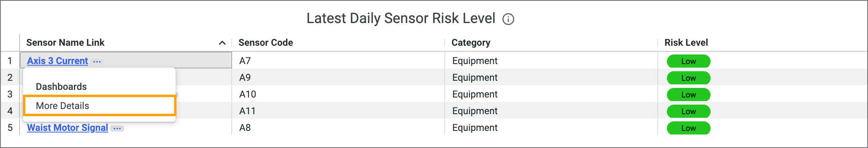
Task: Select the A10 sensor code cell
Action: tap(338, 94)
